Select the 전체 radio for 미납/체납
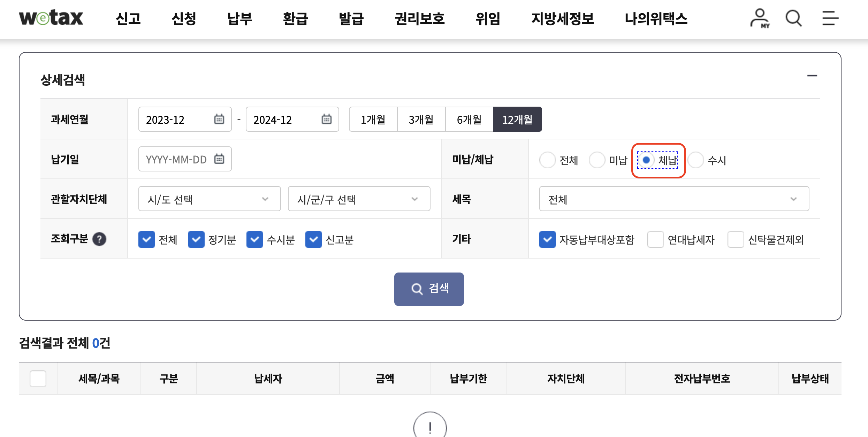This screenshot has width=868, height=437. pos(548,160)
